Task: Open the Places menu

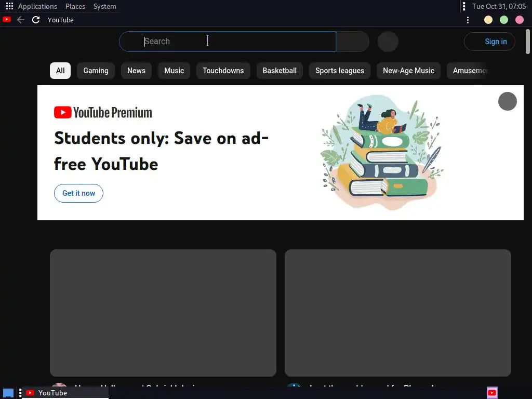Action: coord(75,6)
